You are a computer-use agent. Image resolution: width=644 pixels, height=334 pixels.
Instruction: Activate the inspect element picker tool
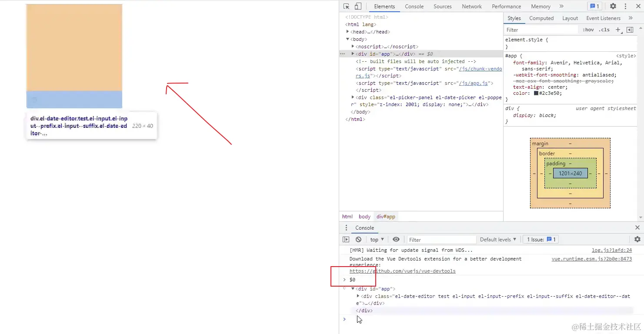[347, 6]
